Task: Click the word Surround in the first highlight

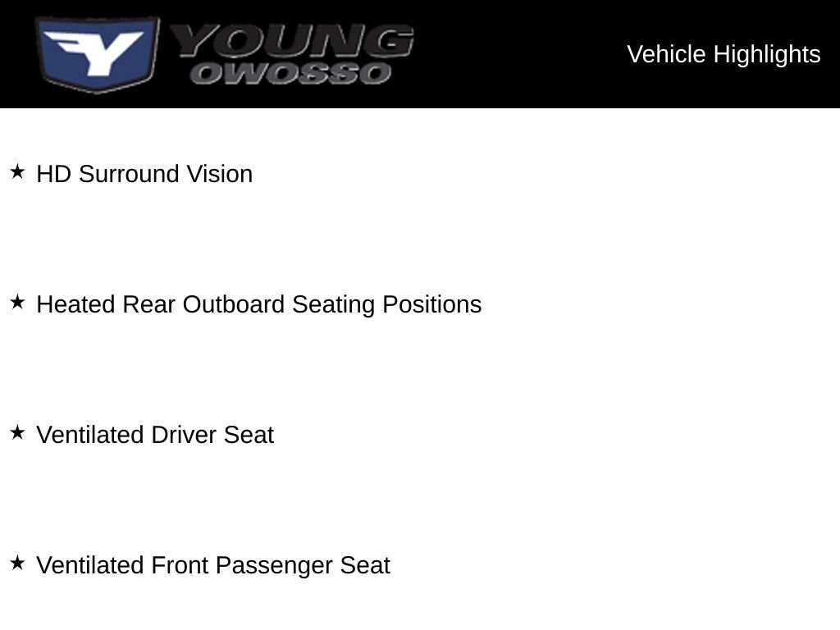Action: coord(129,174)
